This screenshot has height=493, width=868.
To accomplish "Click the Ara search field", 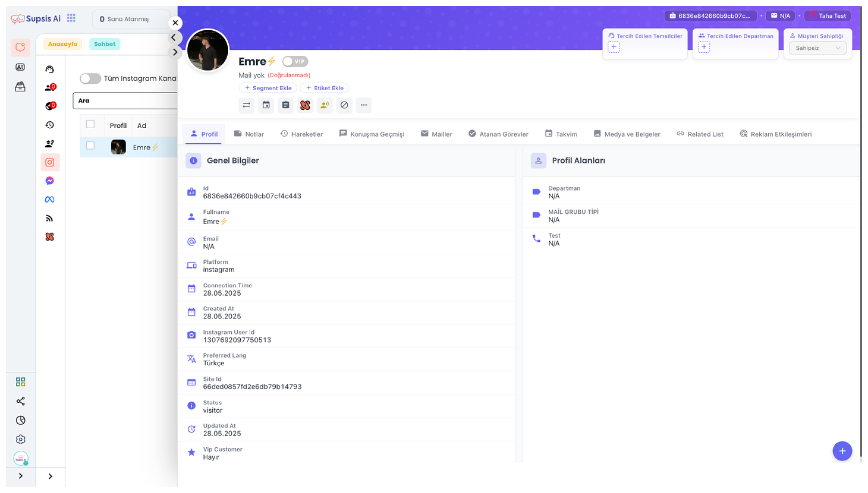I will (125, 101).
